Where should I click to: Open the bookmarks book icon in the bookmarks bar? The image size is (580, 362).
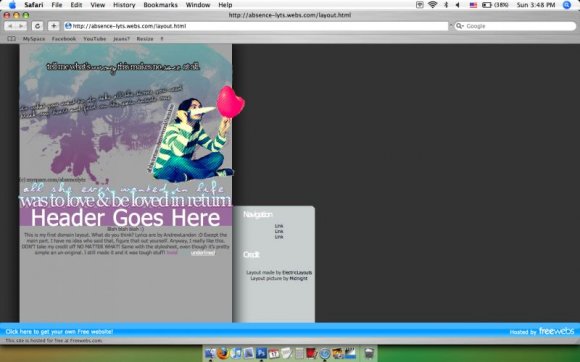click(11, 38)
